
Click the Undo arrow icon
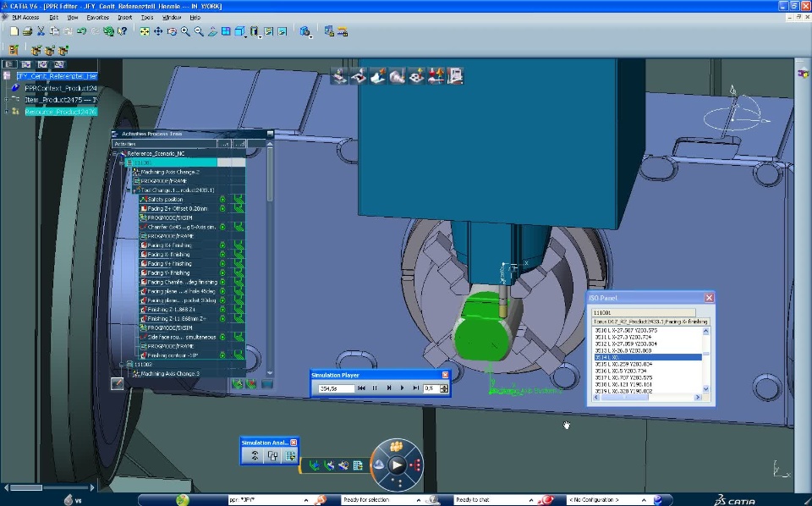81,31
